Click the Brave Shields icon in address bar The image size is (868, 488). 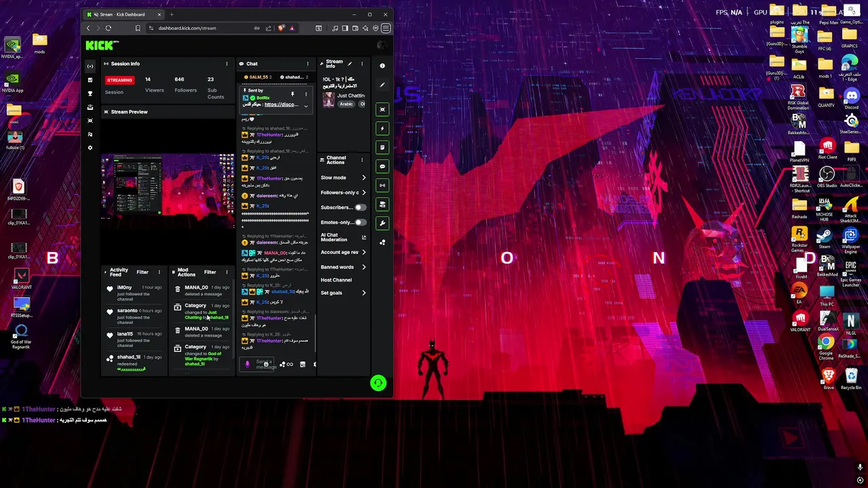[281, 28]
